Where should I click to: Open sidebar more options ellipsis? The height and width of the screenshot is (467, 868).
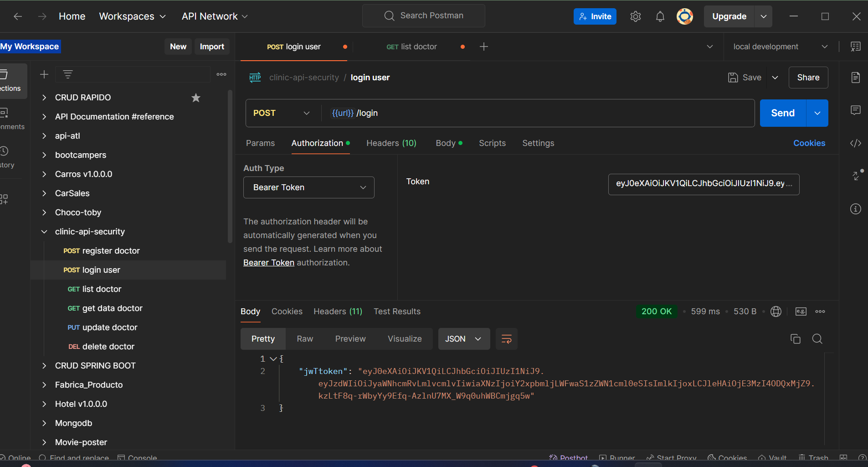point(221,74)
